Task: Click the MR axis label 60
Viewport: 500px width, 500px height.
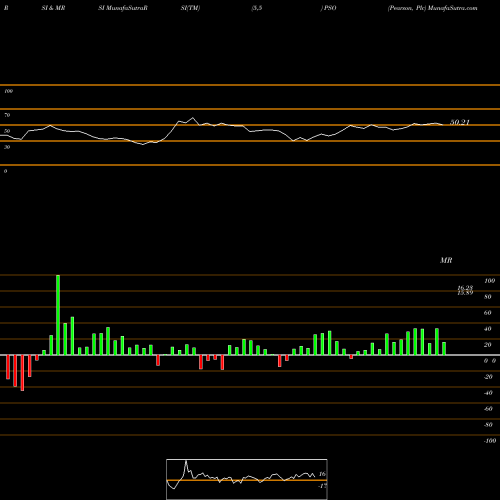Action: [488, 313]
